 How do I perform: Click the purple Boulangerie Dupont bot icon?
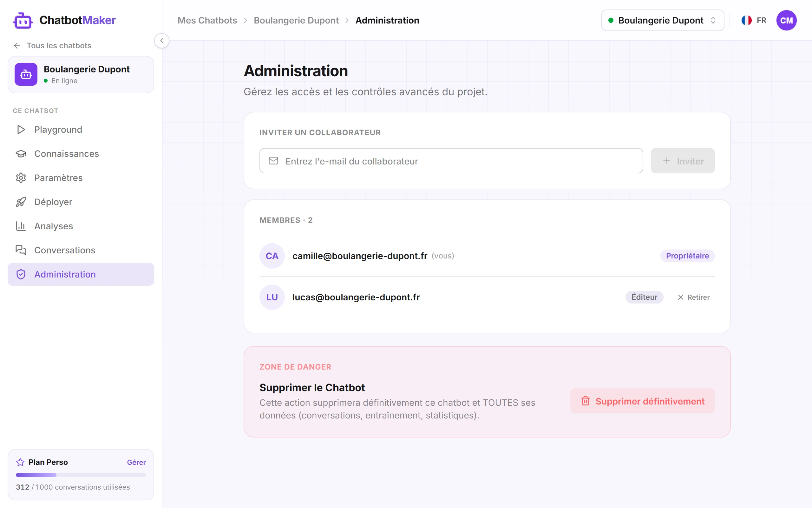26,74
